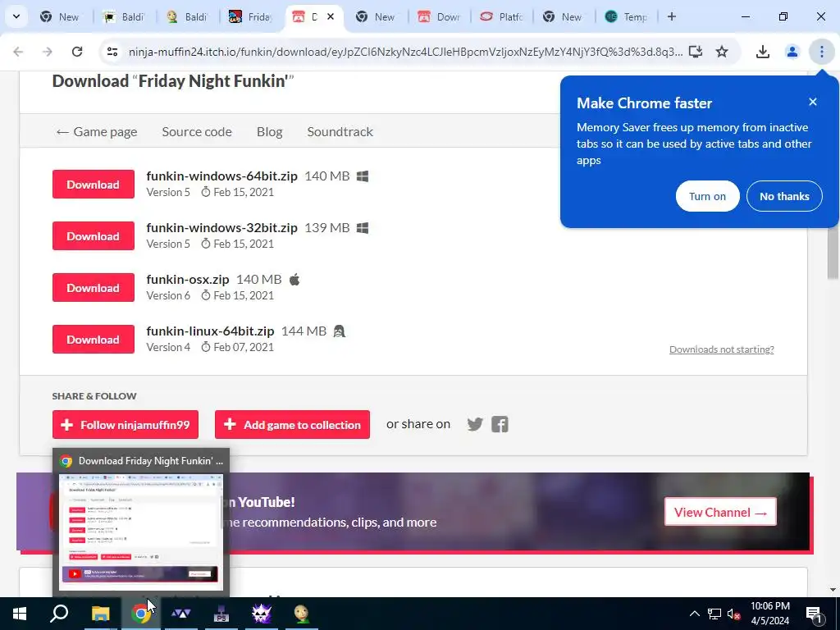Share on Facebook icon
The width and height of the screenshot is (840, 630).
[x=500, y=424]
